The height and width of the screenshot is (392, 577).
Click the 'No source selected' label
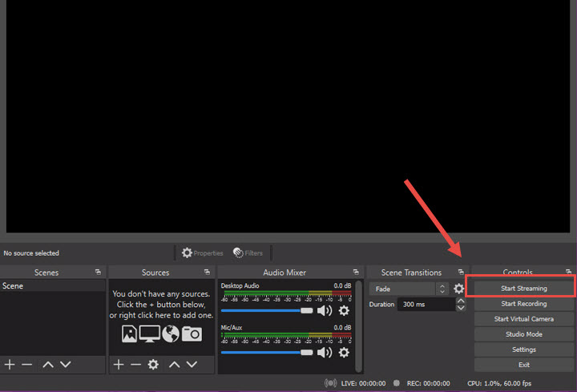click(31, 253)
